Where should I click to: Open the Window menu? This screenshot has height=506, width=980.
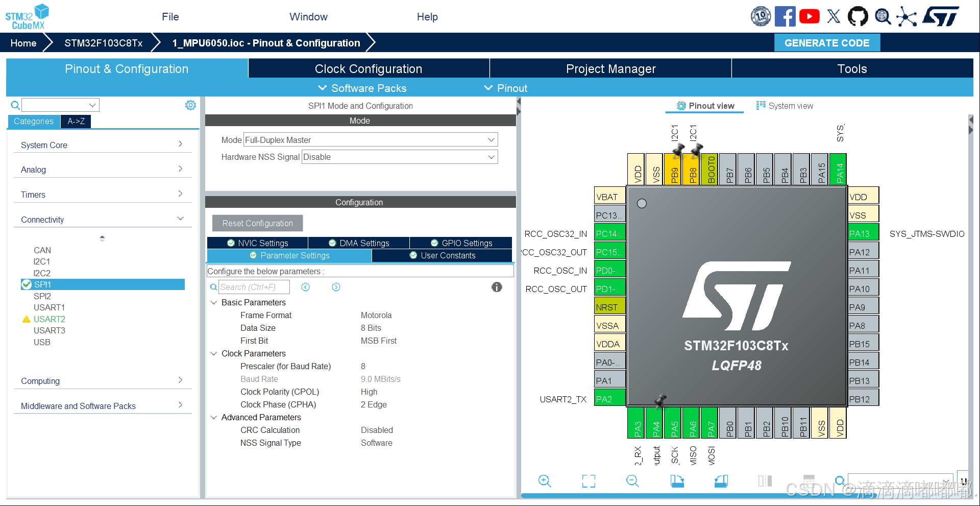308,17
